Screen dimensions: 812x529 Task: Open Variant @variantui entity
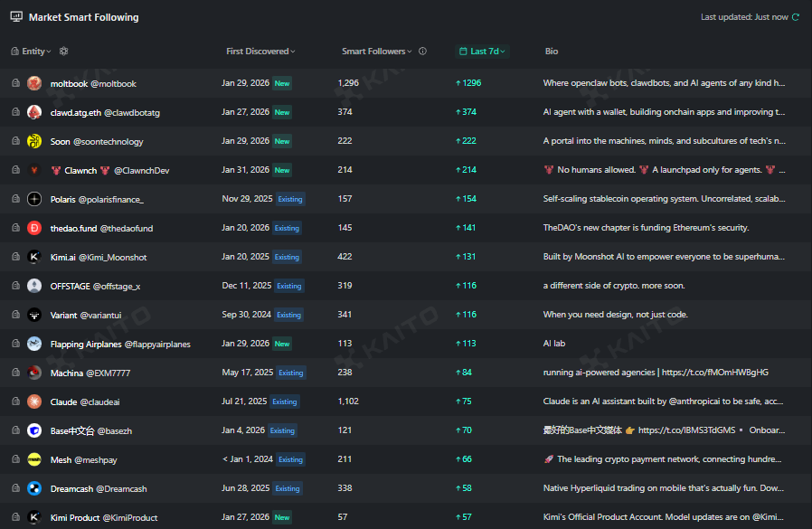pos(86,315)
